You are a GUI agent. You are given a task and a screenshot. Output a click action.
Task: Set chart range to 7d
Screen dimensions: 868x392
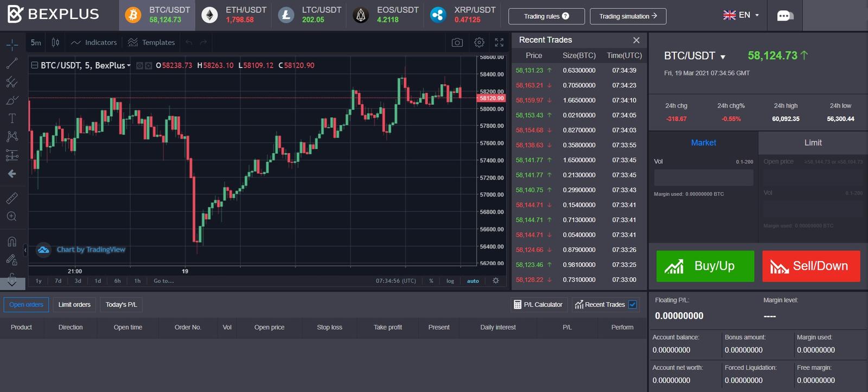[58, 281]
